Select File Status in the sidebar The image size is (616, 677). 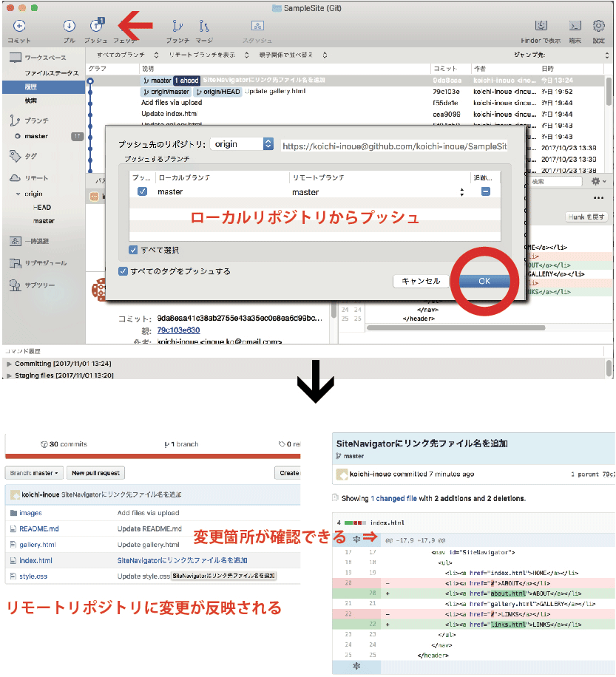click(x=51, y=73)
